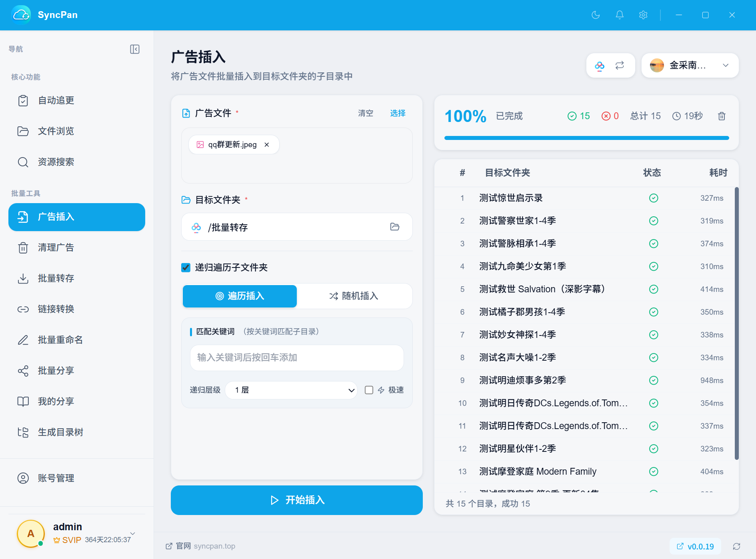The image size is (756, 559).
Task: Open 账号管理 in sidebar
Action: pos(77,478)
